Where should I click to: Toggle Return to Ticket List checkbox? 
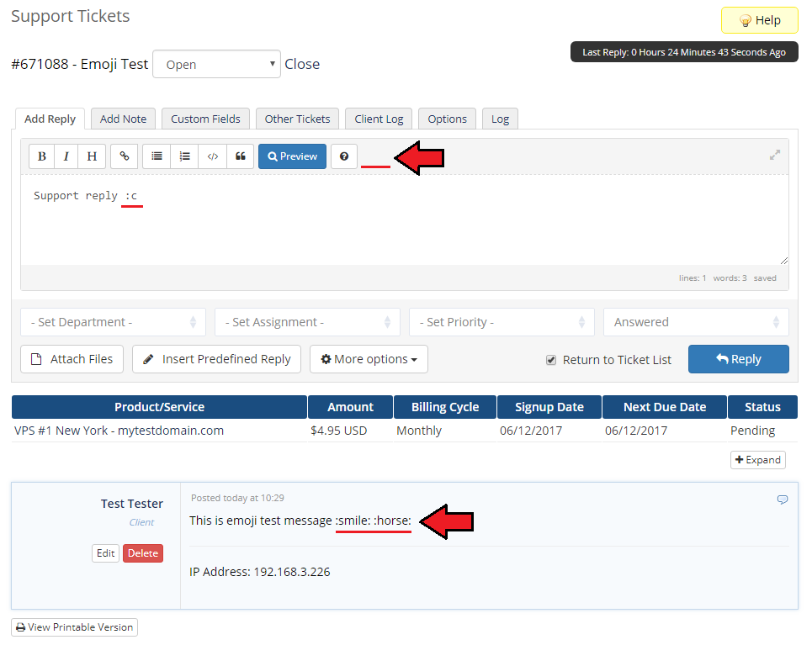point(551,360)
